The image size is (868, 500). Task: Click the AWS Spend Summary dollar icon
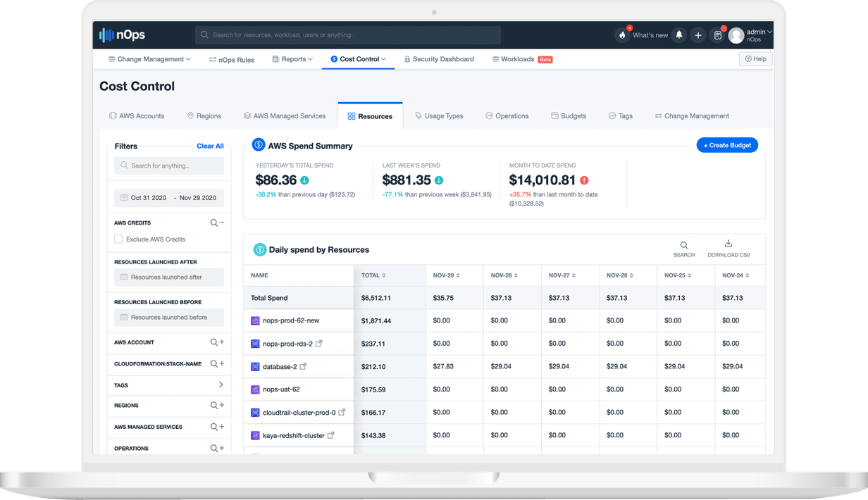(259, 145)
